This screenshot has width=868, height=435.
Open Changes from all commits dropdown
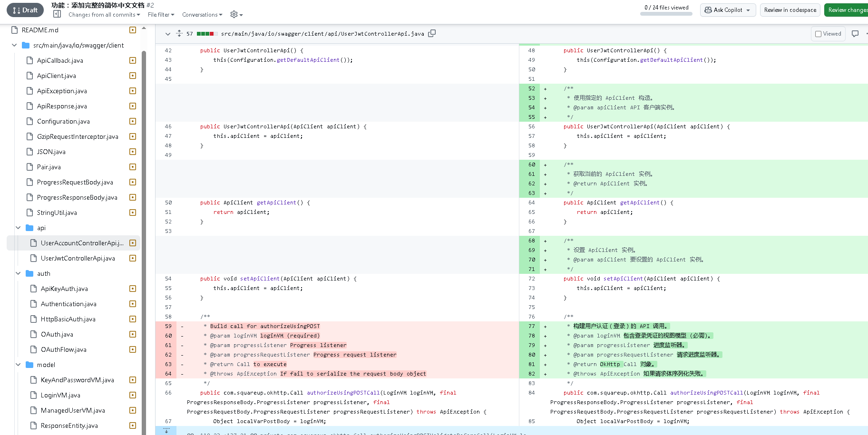click(x=104, y=15)
